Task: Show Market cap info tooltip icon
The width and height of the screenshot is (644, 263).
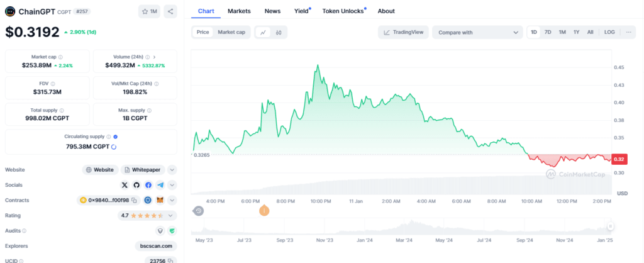Action: point(60,57)
